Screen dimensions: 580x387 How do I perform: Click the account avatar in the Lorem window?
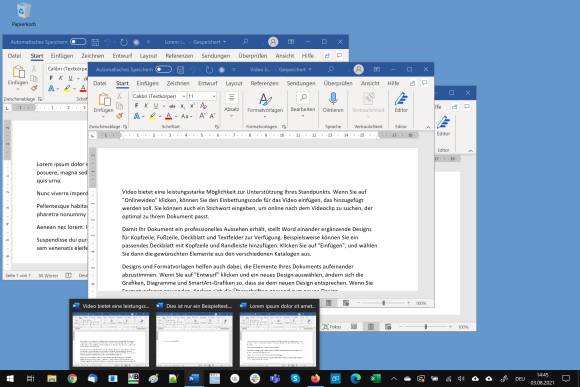point(273,42)
